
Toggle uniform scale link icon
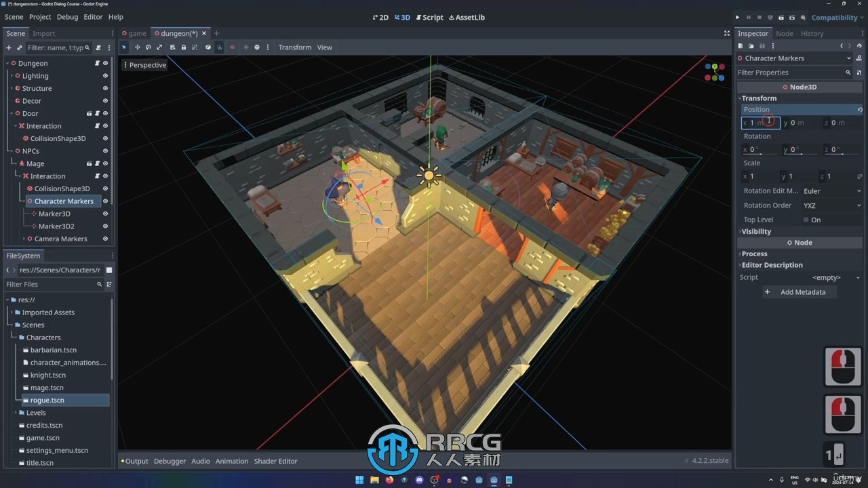pyautogui.click(x=860, y=176)
